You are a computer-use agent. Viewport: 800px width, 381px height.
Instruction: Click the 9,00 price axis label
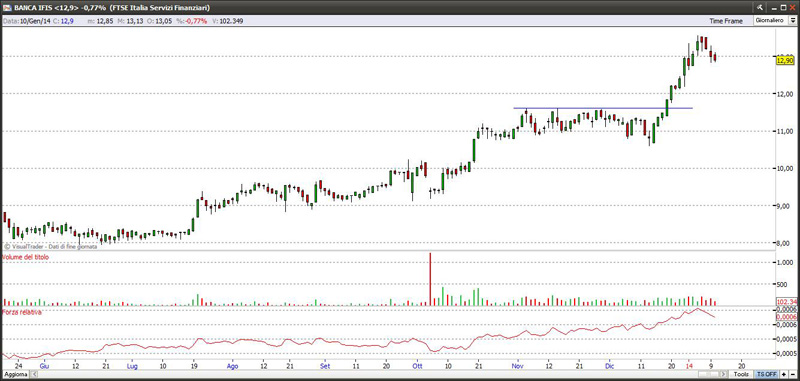pos(784,206)
